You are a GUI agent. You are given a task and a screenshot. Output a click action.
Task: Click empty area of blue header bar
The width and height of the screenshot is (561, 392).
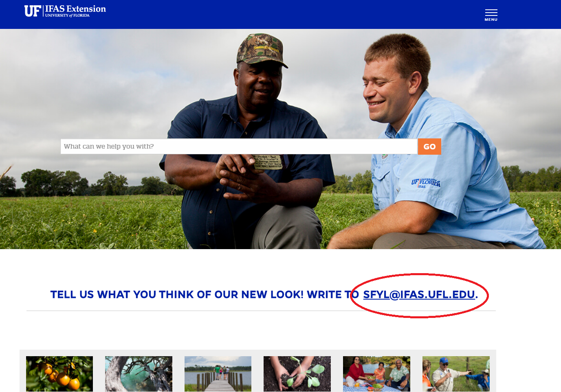point(285,14)
